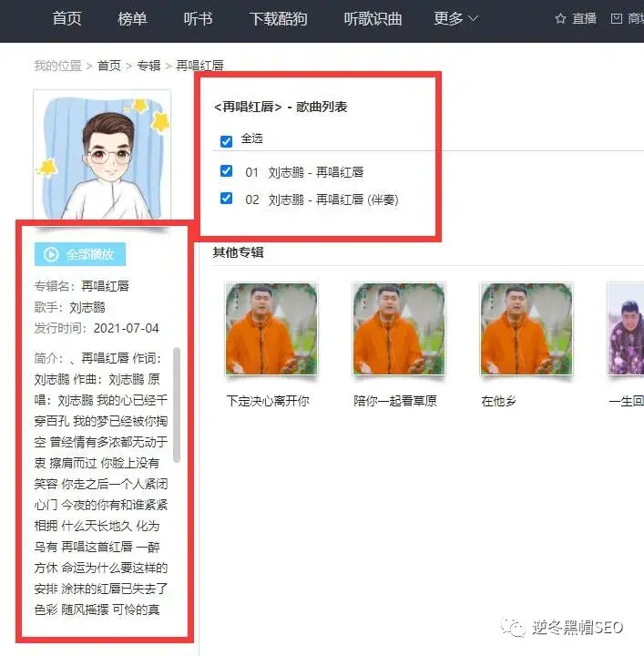Click the 其他专辑 section heading

tap(238, 252)
